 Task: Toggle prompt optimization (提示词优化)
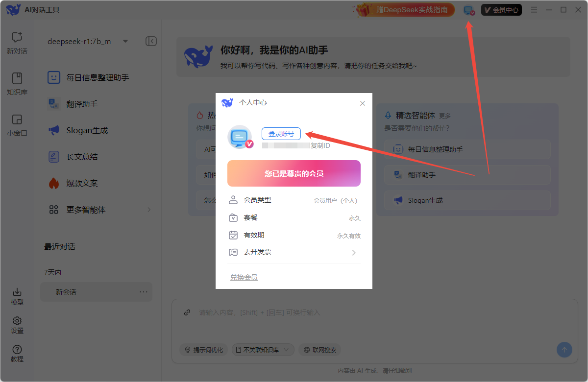[203, 350]
